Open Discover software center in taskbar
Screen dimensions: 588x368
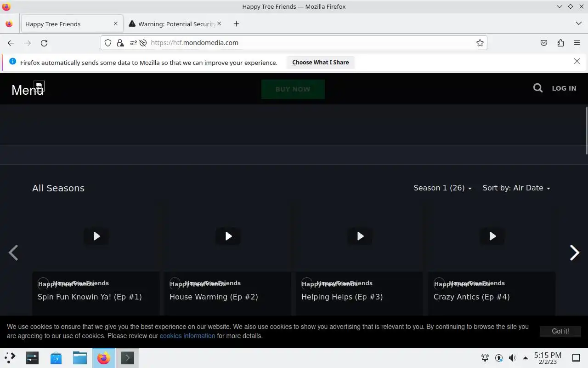56,357
